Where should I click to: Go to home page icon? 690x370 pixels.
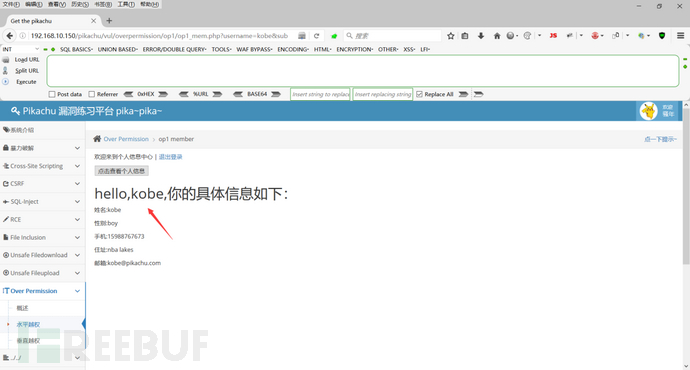[497, 36]
